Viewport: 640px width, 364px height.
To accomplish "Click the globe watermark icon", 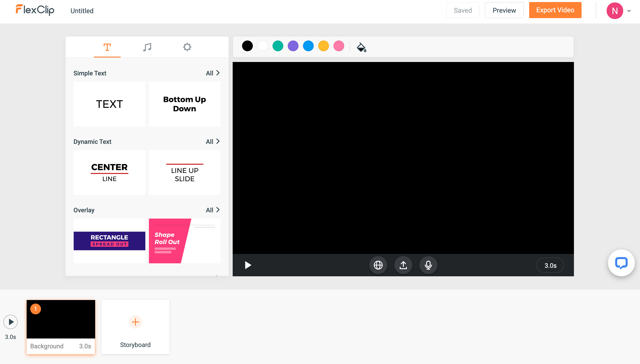I will pos(378,265).
